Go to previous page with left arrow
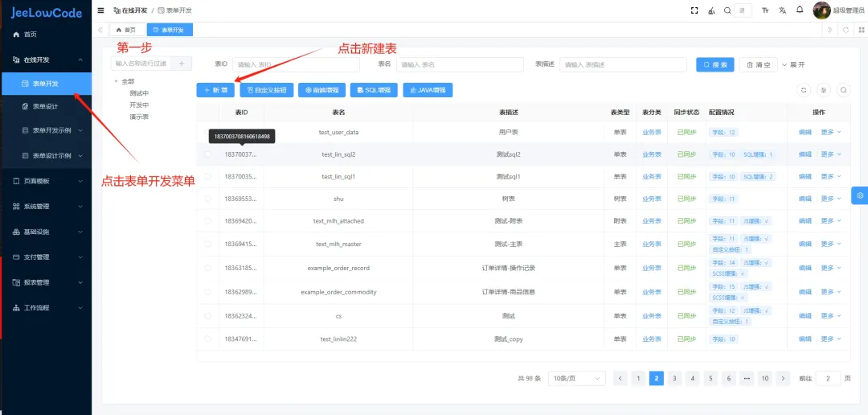868x415 pixels. point(620,379)
